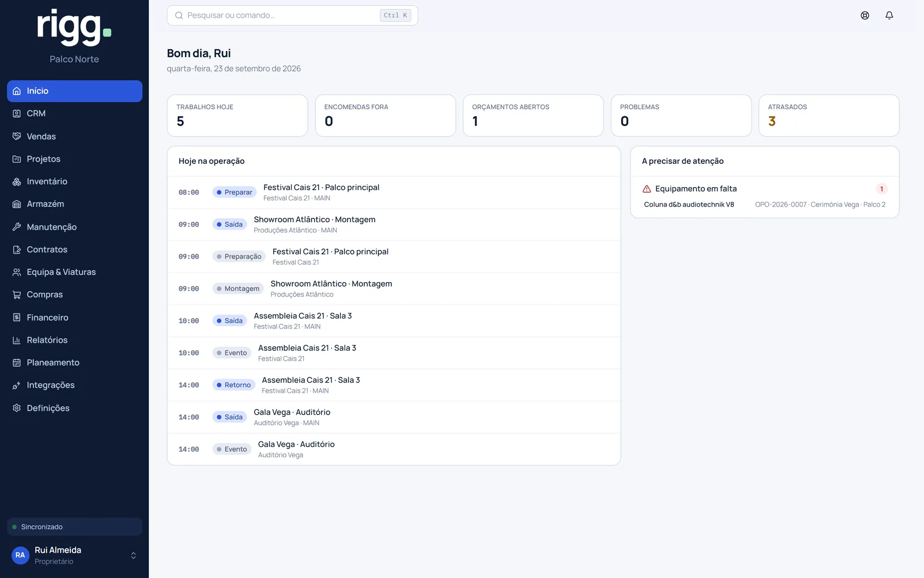Viewport: 924px width, 578px height.
Task: Click the Relatórios bar chart icon
Action: point(17,340)
